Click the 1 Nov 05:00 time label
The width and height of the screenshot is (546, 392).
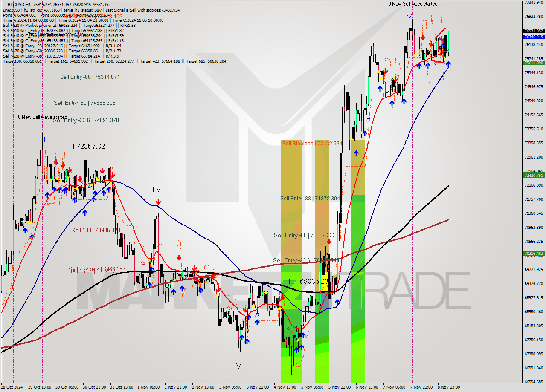[149, 387]
